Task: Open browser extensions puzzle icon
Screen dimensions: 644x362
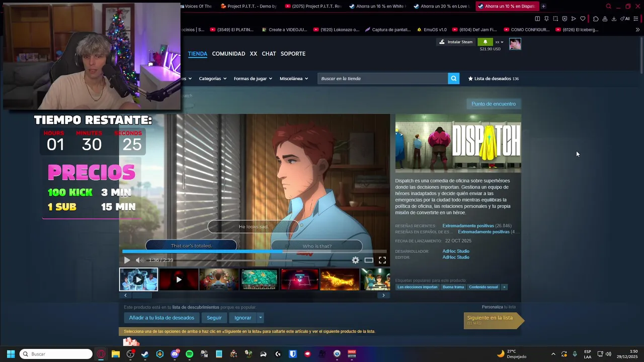Action: point(596,19)
